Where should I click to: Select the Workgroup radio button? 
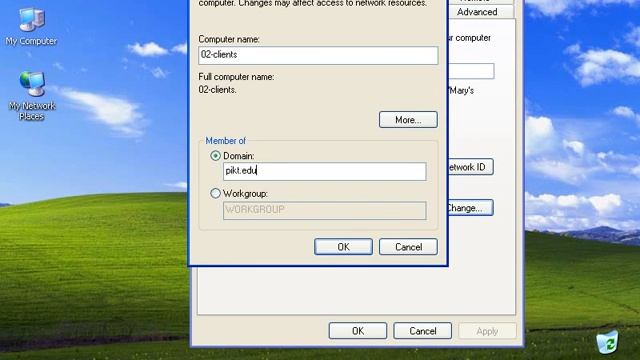pyautogui.click(x=215, y=193)
